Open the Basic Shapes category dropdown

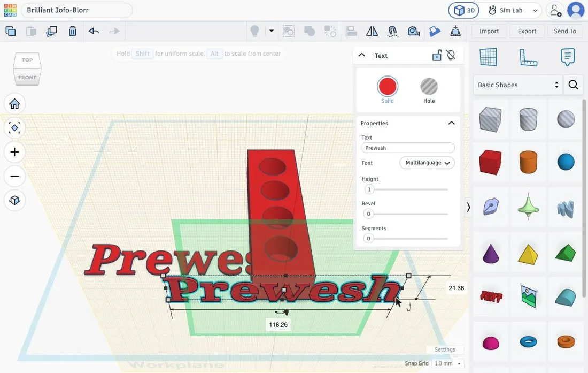(x=518, y=85)
